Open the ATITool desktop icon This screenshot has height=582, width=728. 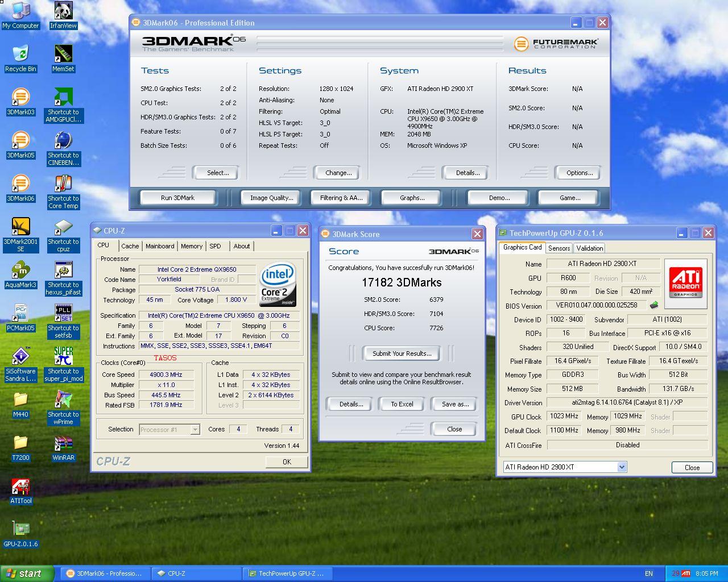tap(20, 490)
